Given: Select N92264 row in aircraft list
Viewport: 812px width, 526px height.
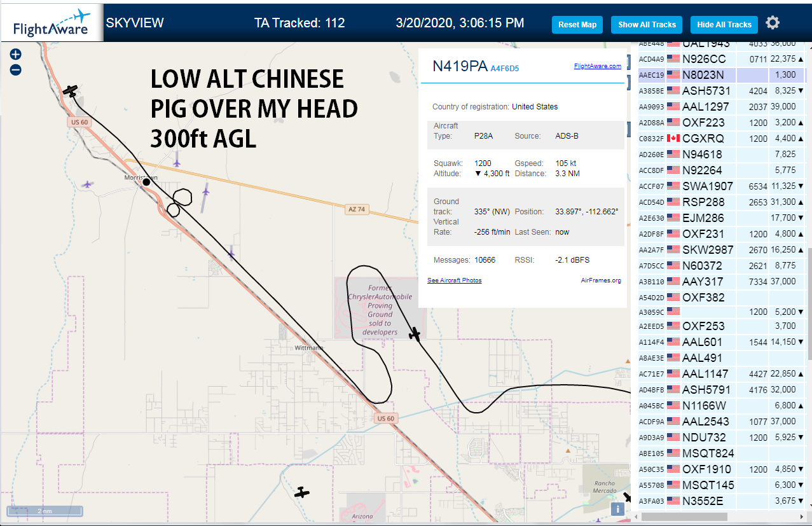Looking at the screenshot, I should tap(722, 170).
